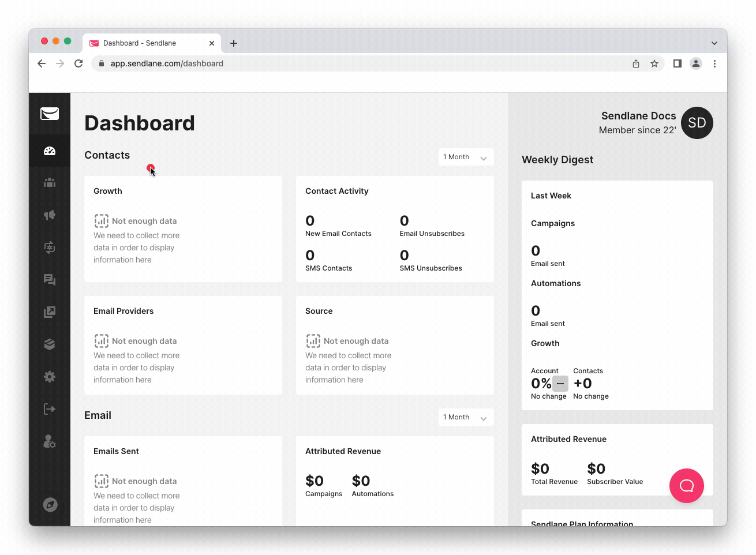
Task: Click the Weekly Digest heading
Action: click(x=557, y=160)
